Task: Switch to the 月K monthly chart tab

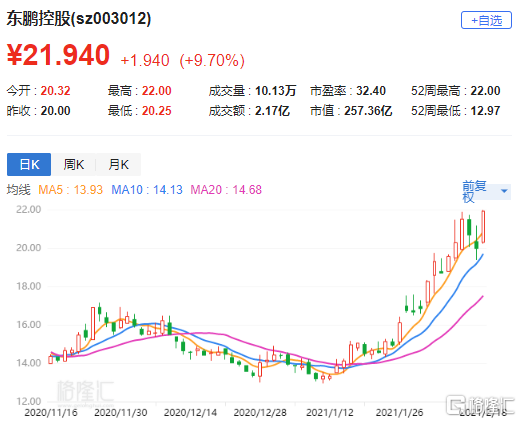Action: (x=118, y=164)
